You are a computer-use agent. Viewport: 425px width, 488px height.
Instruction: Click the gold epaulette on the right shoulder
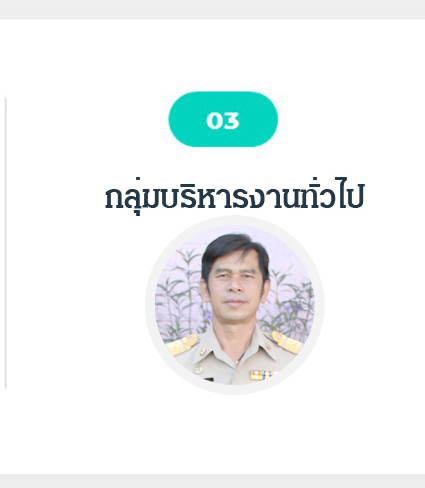287,342
